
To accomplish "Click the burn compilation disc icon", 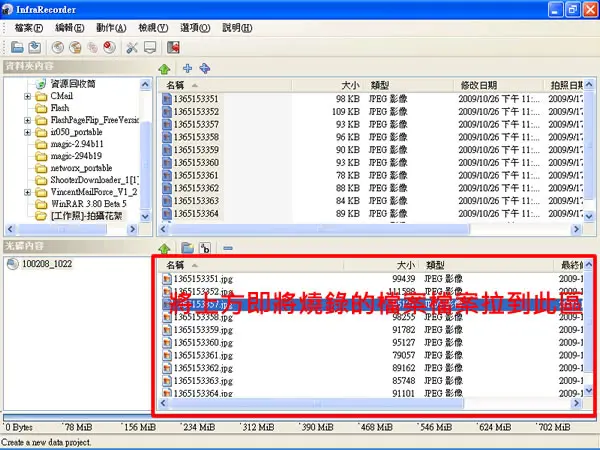I will pyautogui.click(x=75, y=47).
